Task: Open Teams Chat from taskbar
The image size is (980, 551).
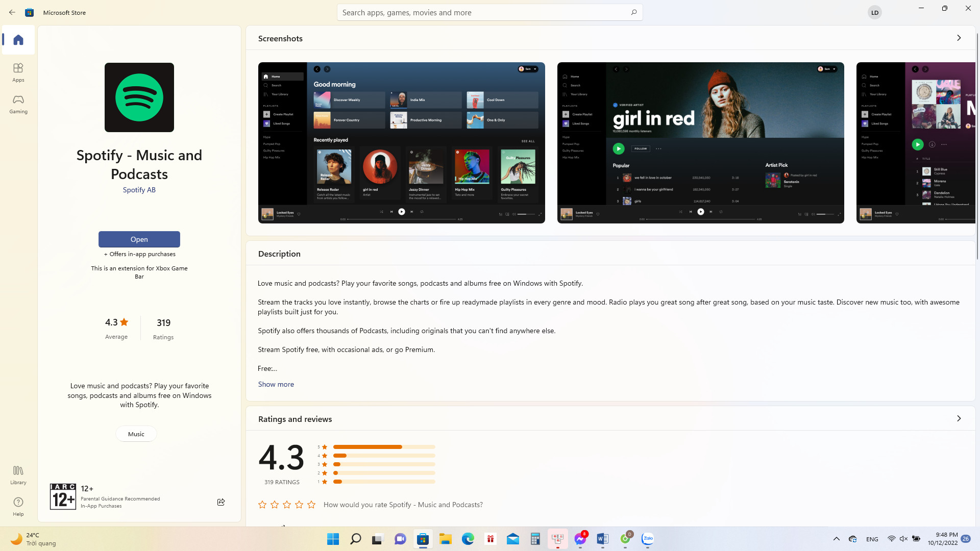Action: pos(400,539)
